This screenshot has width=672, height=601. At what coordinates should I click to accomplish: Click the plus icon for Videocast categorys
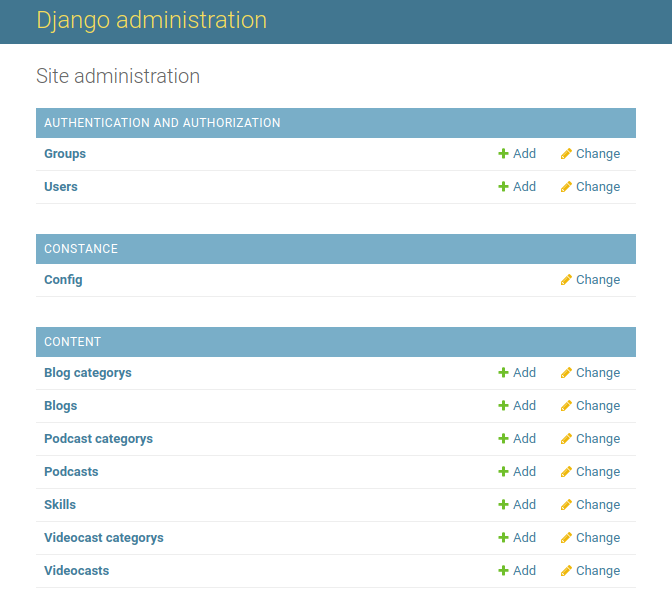503,538
